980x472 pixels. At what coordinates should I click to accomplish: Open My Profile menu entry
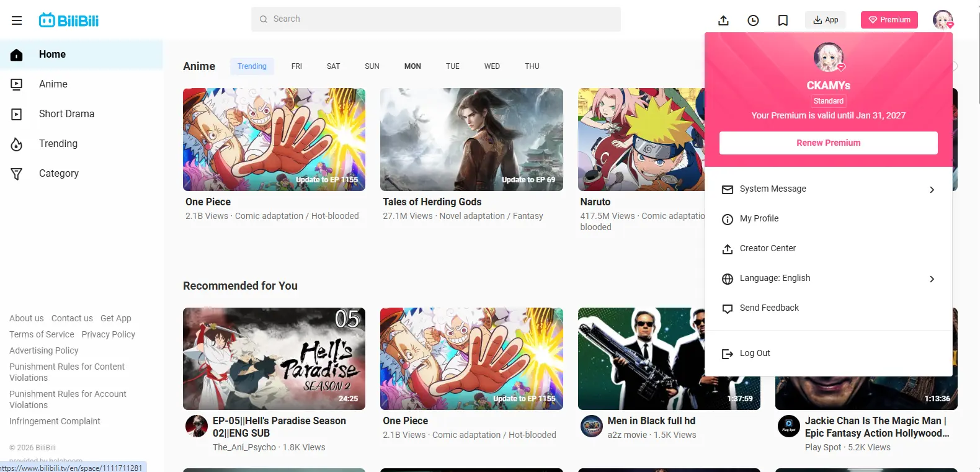(x=829, y=219)
